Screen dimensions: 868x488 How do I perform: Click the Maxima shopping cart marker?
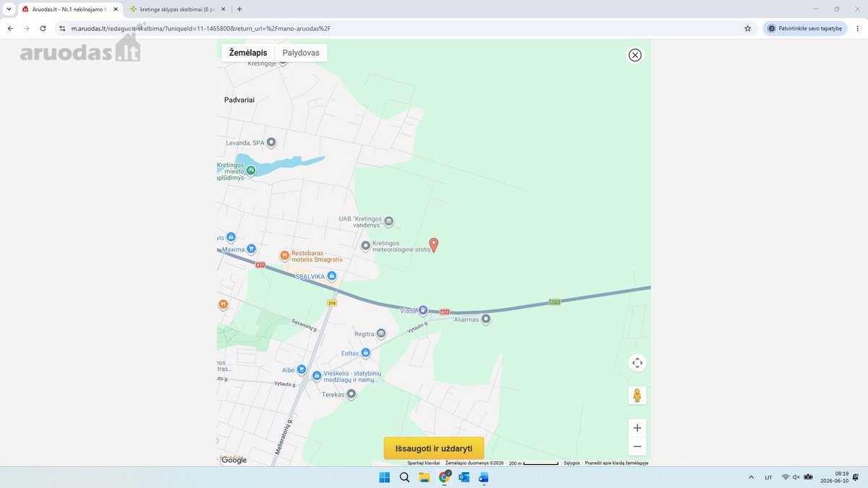pyautogui.click(x=251, y=249)
